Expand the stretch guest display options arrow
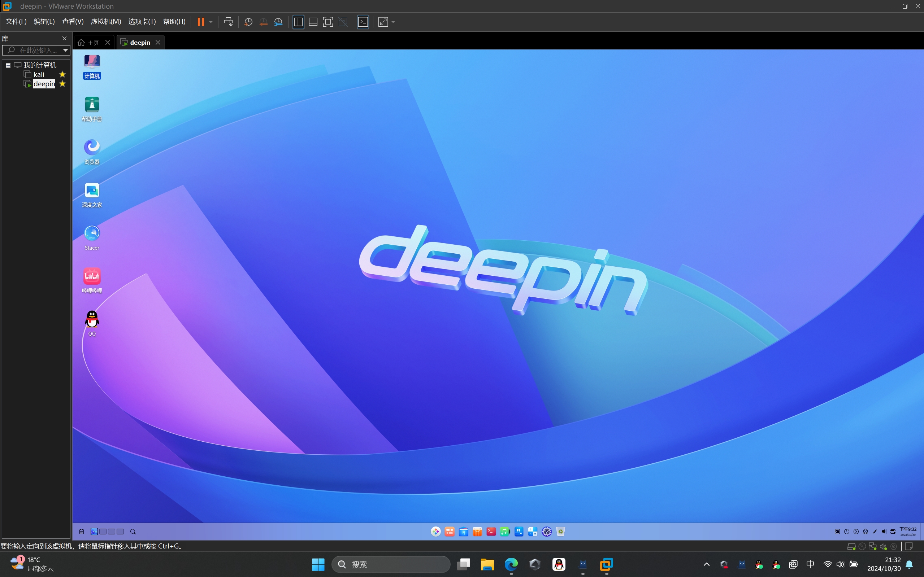 tap(393, 22)
